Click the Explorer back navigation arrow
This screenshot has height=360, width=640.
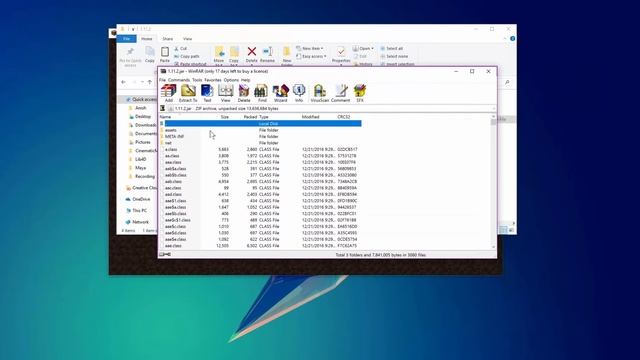(124, 82)
